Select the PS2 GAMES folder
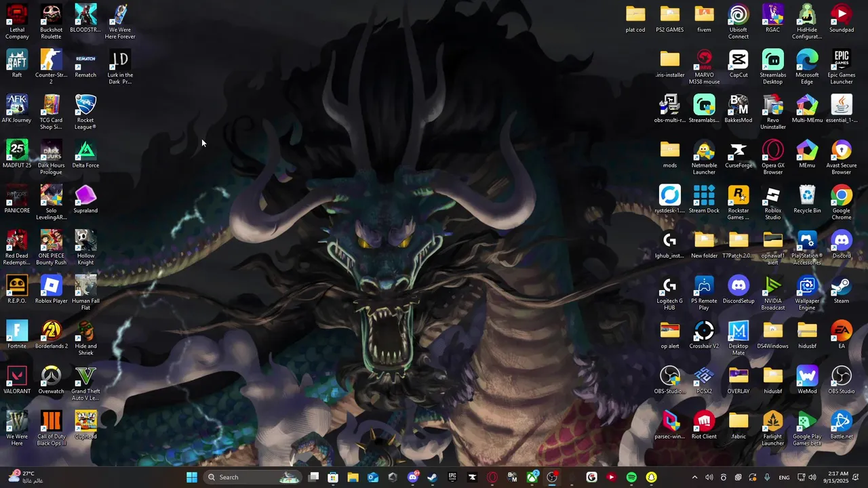868x488 pixels. (x=669, y=19)
